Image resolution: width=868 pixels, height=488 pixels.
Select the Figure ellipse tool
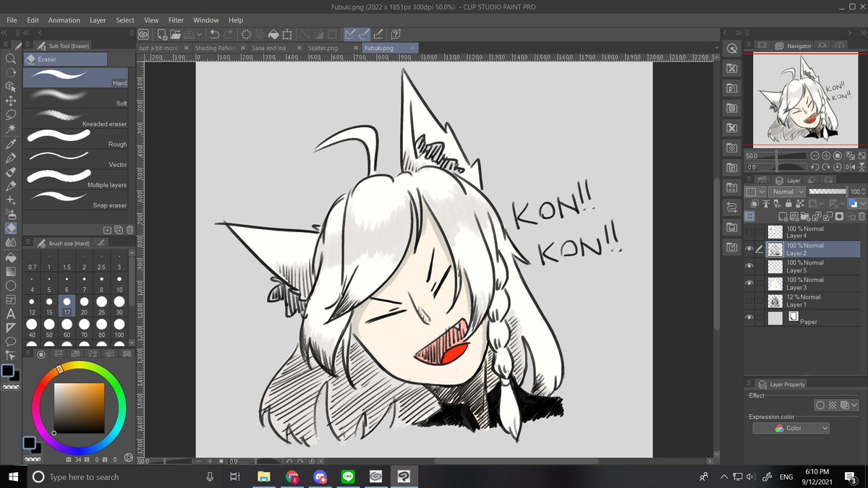pos(10,286)
